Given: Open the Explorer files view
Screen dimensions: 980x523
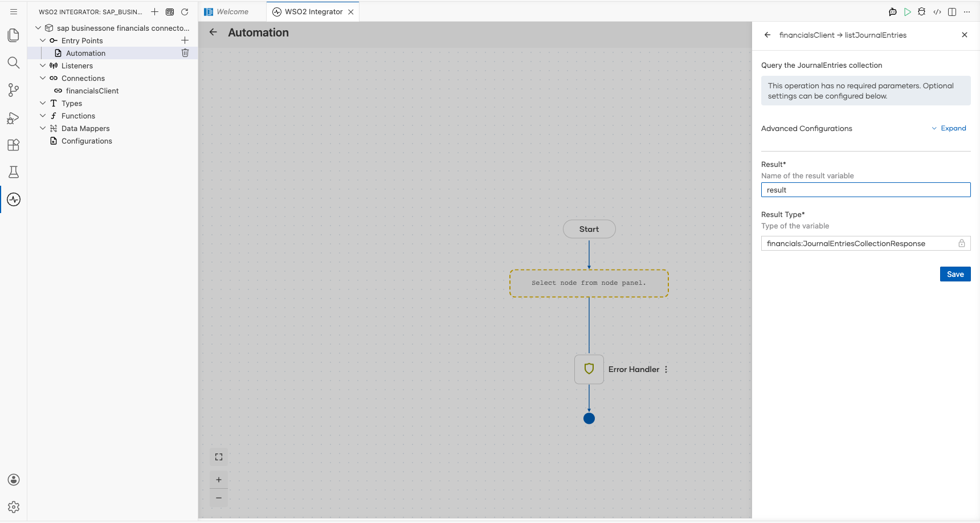Looking at the screenshot, I should (x=14, y=35).
